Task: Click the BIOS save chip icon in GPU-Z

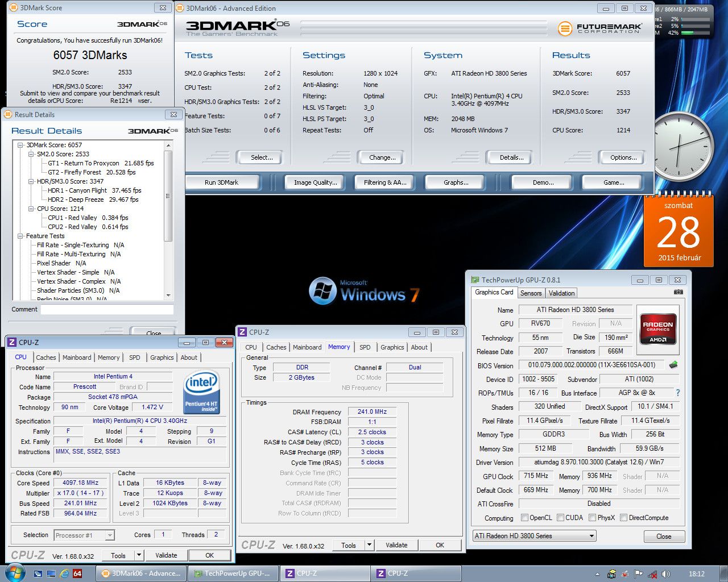Action: 673,365
